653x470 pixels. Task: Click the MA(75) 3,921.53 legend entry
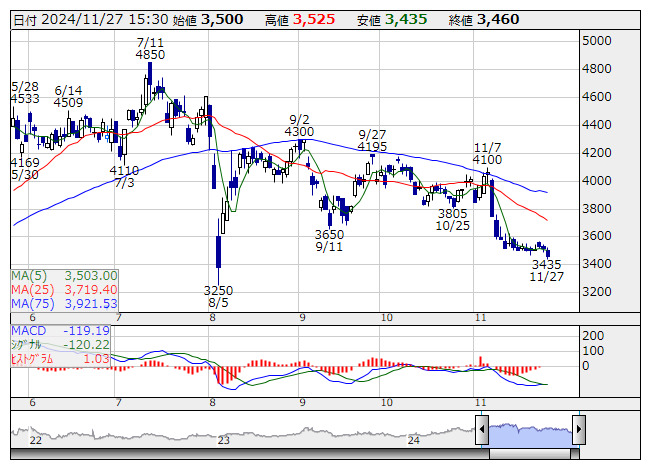tap(64, 303)
